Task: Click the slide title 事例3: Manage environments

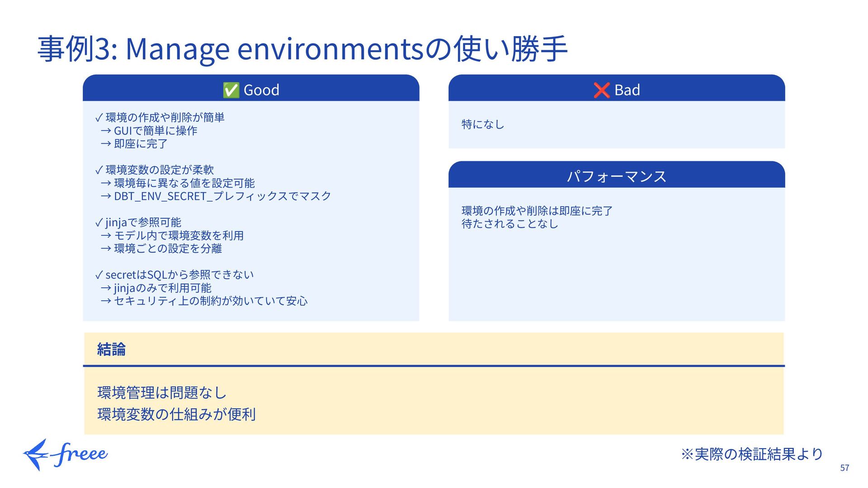Action: point(302,49)
